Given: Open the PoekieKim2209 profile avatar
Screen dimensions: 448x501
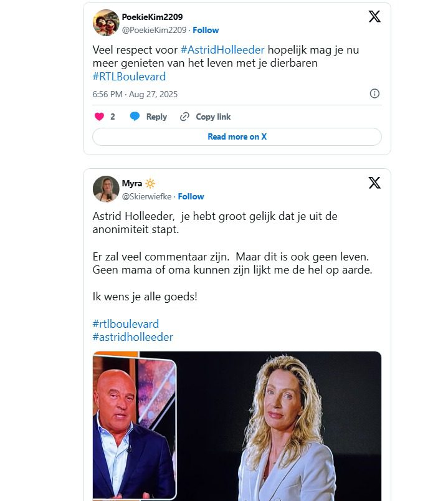Looking at the screenshot, I should 106,23.
